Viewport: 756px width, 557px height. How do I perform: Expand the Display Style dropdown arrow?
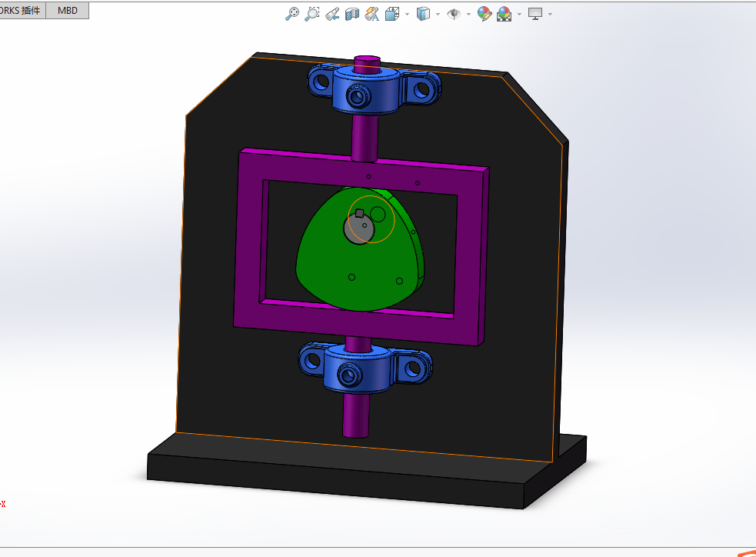pos(438,14)
